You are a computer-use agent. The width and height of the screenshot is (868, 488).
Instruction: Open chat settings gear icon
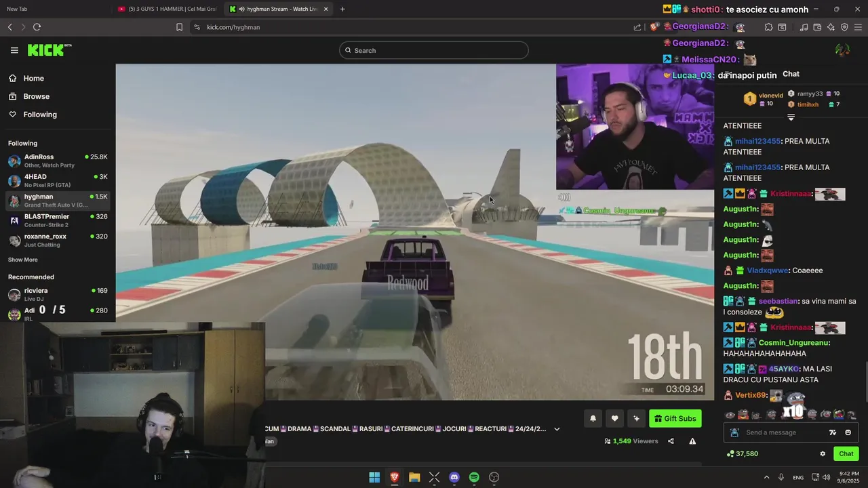(x=823, y=454)
